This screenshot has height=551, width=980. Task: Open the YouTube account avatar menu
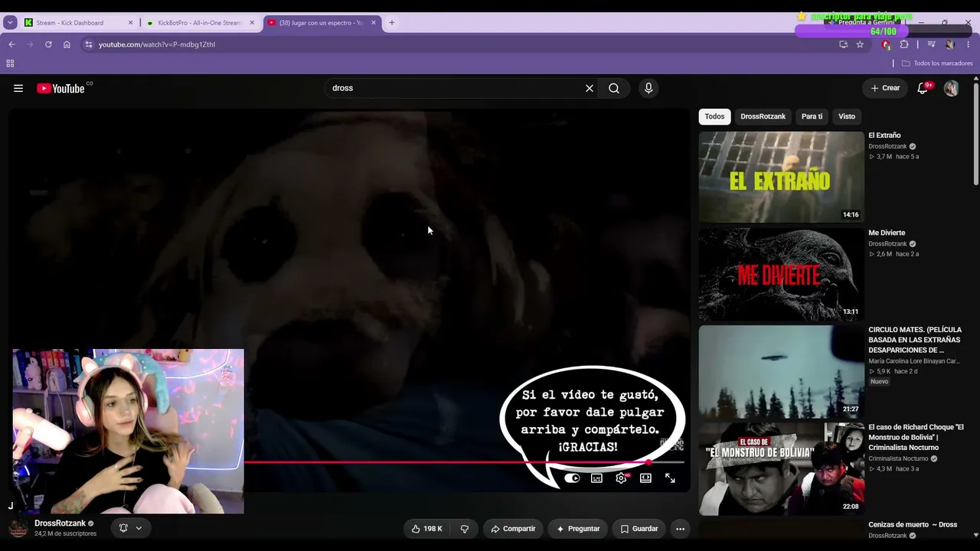[951, 88]
